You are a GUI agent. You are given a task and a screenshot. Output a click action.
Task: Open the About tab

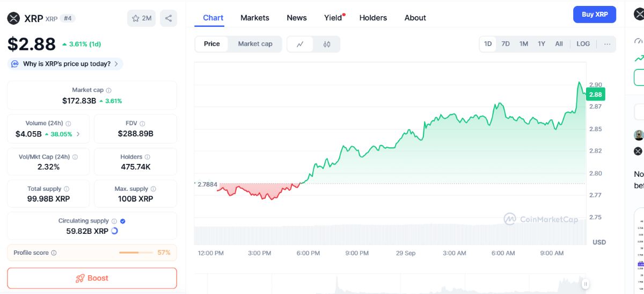tap(415, 18)
